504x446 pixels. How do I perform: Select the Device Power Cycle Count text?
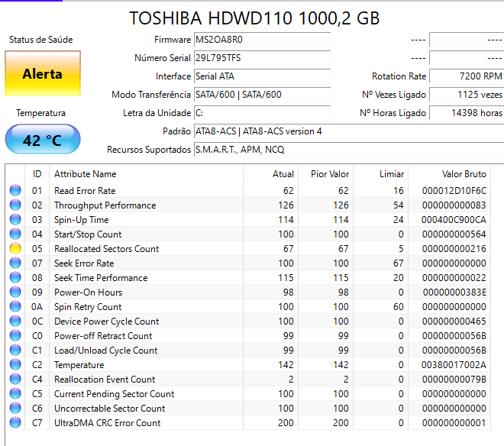pos(107,322)
